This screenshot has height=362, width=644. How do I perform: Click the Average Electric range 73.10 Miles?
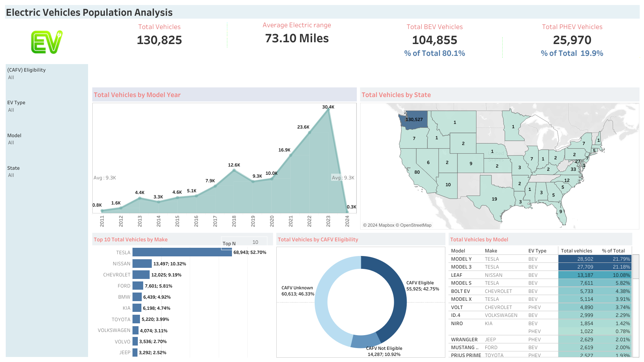tap(297, 33)
